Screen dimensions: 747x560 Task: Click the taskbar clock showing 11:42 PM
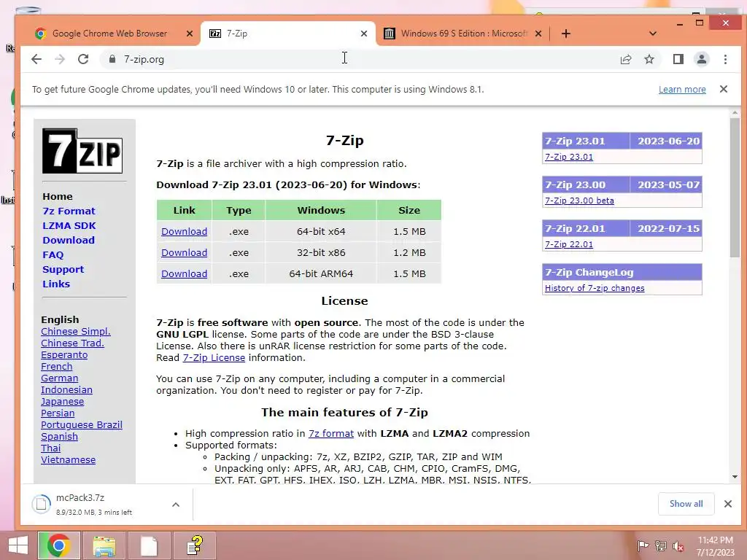pos(715,546)
